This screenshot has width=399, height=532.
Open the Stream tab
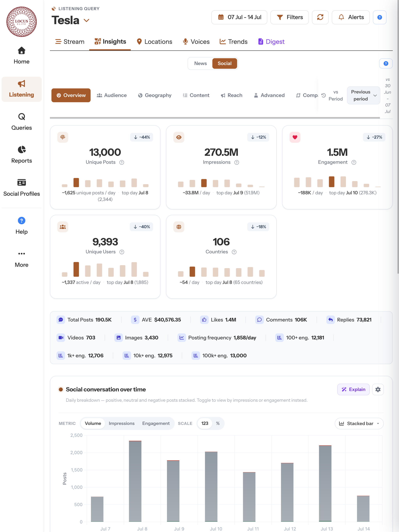coord(70,42)
